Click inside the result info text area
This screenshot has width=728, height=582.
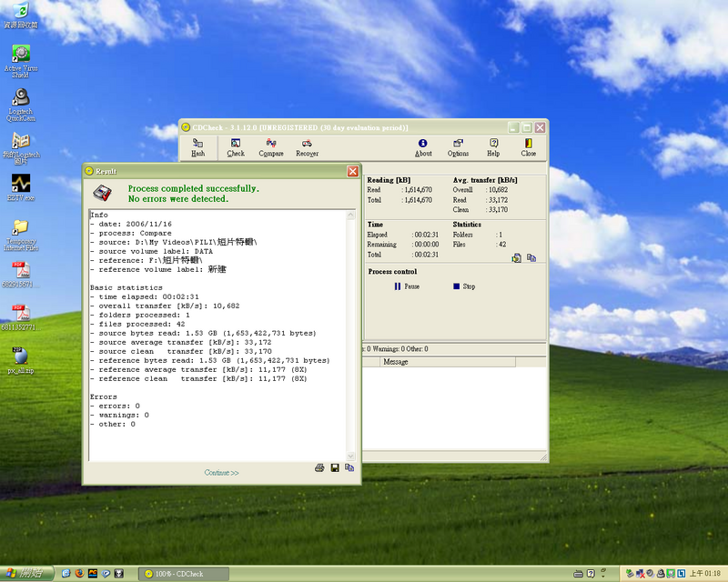click(x=217, y=336)
